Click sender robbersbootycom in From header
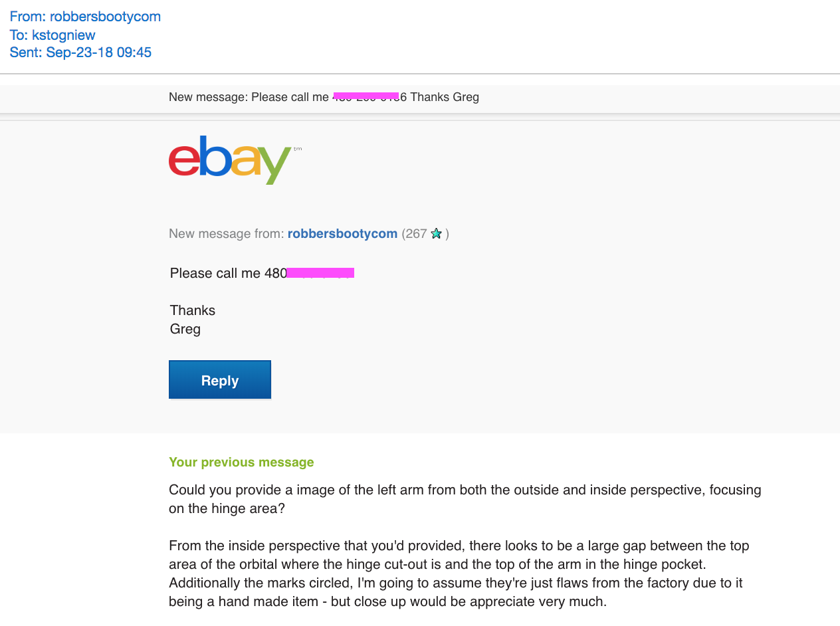840x626 pixels. point(105,17)
